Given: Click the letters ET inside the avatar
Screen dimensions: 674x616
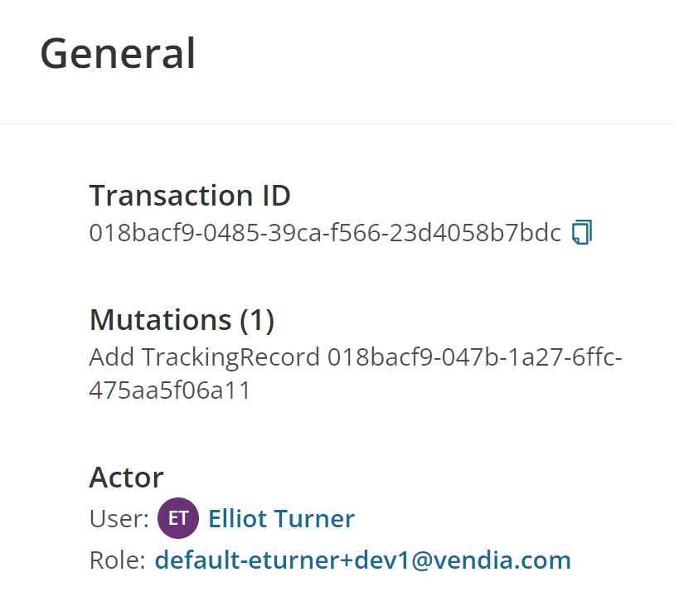Looking at the screenshot, I should (x=178, y=518).
